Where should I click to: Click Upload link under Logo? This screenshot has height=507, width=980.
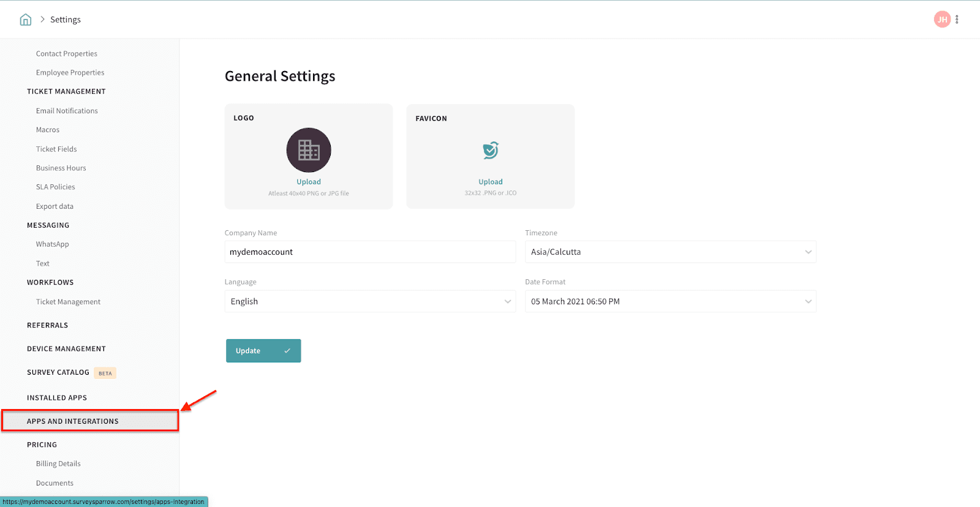(x=309, y=182)
